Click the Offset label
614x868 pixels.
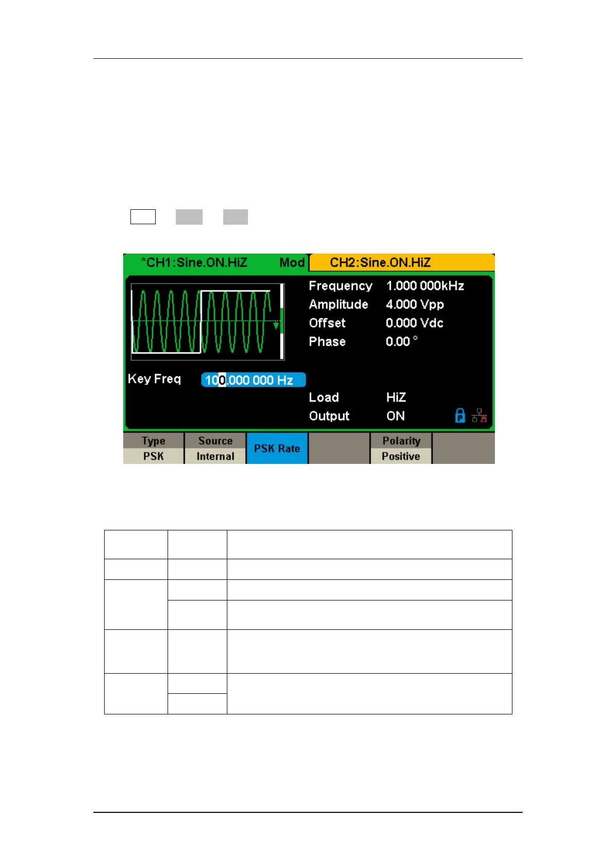[327, 323]
